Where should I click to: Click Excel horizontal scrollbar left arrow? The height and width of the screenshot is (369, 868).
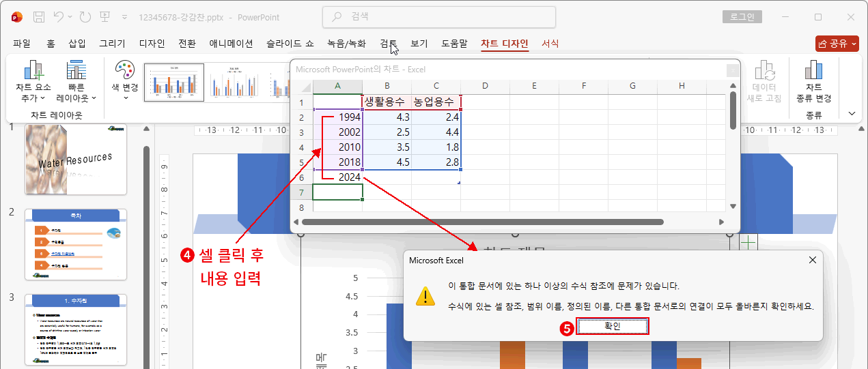296,222
